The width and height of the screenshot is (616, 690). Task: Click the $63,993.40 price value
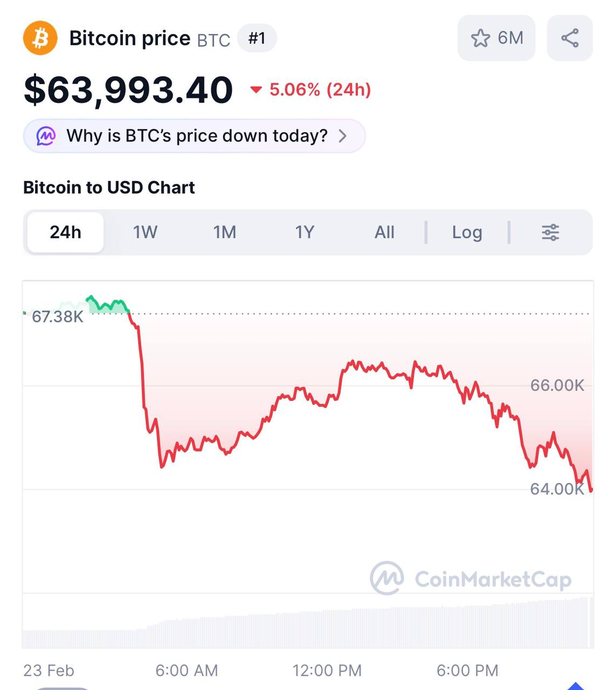coord(128,89)
